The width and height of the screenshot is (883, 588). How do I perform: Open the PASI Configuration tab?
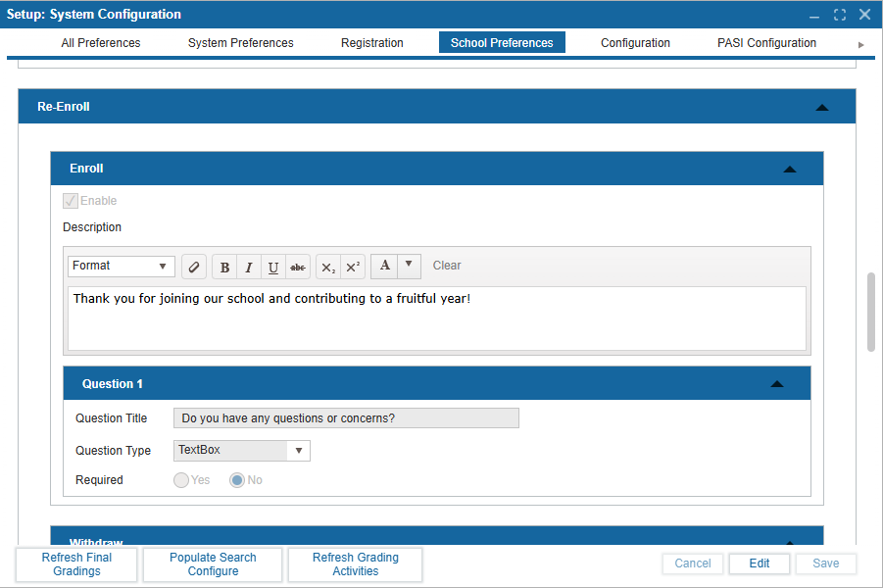click(x=766, y=42)
